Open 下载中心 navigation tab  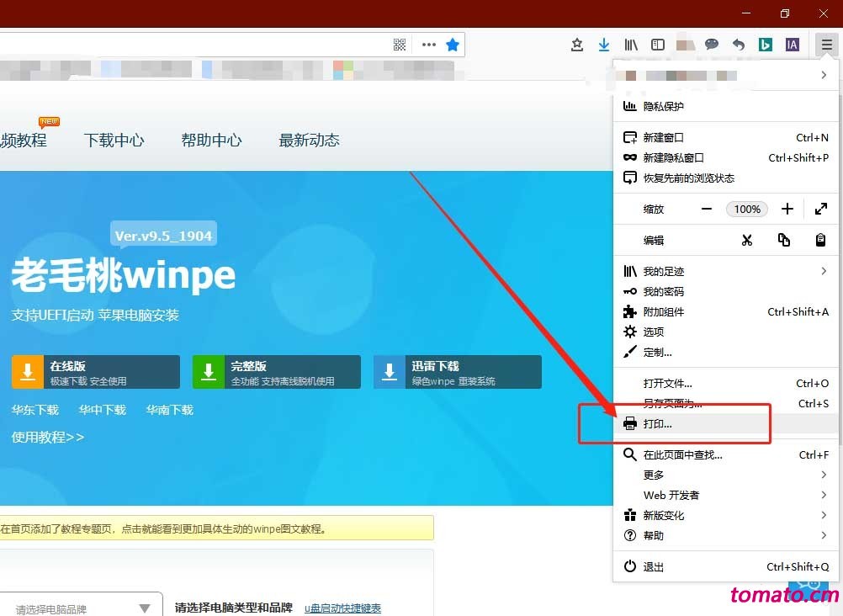coord(114,141)
